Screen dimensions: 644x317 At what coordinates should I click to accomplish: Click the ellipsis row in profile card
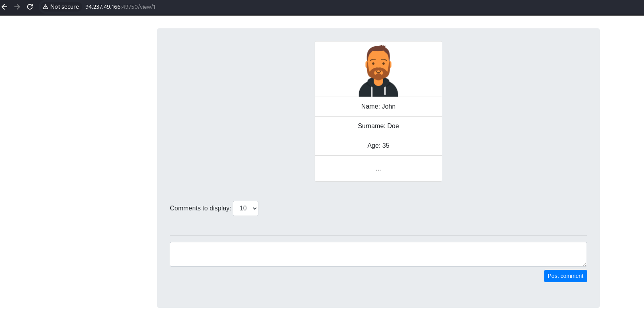(x=378, y=168)
